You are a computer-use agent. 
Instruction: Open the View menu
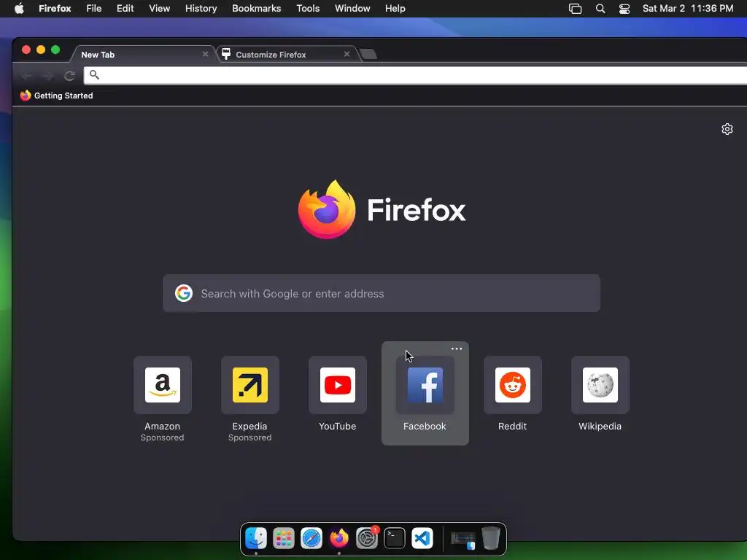[x=159, y=9]
